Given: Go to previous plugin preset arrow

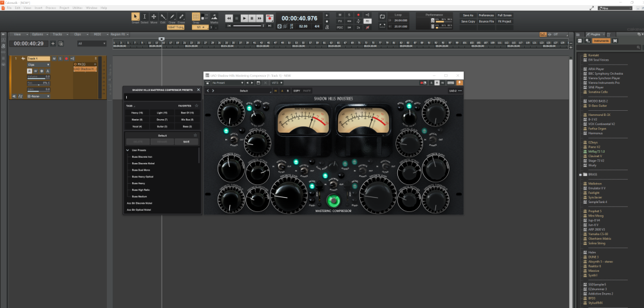Looking at the screenshot, I should pyautogui.click(x=208, y=91).
